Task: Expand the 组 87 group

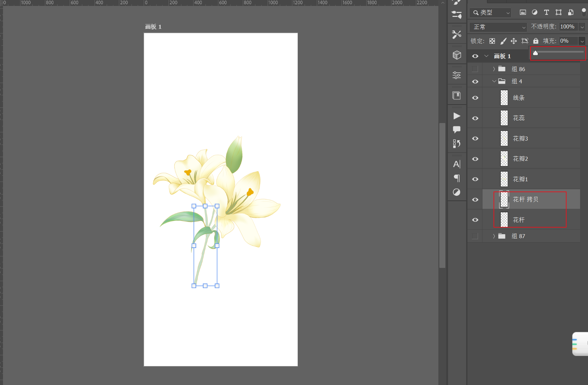Action: (494, 236)
